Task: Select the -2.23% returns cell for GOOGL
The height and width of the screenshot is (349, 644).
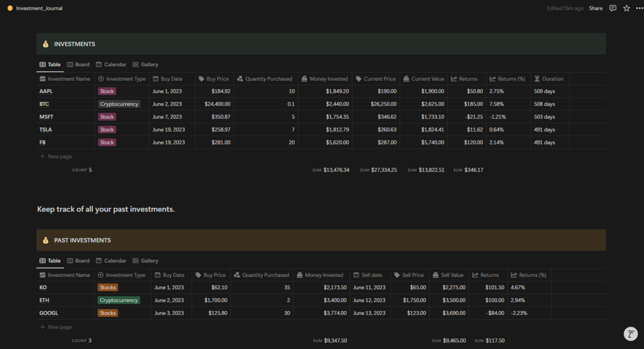Action: pyautogui.click(x=529, y=313)
